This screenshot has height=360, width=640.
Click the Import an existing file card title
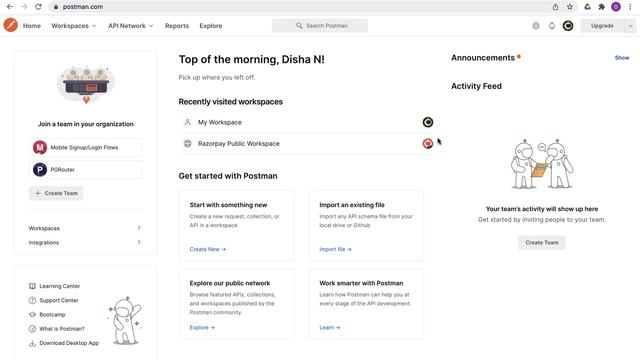click(352, 205)
